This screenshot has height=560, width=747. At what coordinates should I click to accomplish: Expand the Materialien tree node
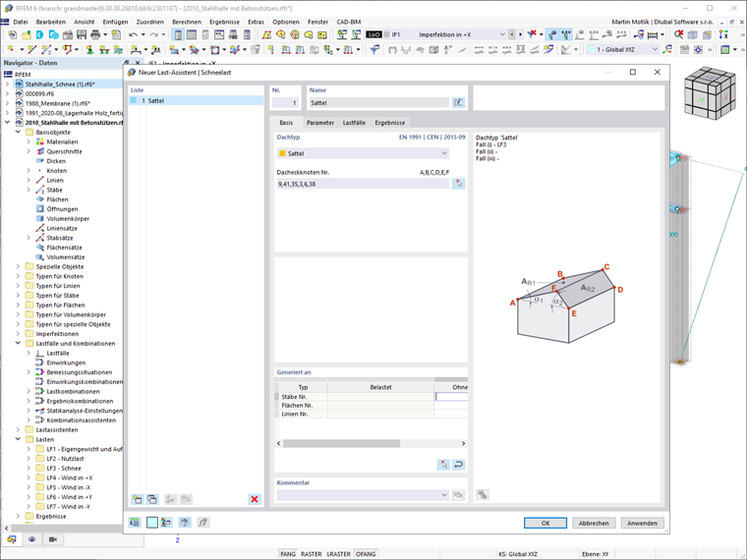tap(29, 141)
